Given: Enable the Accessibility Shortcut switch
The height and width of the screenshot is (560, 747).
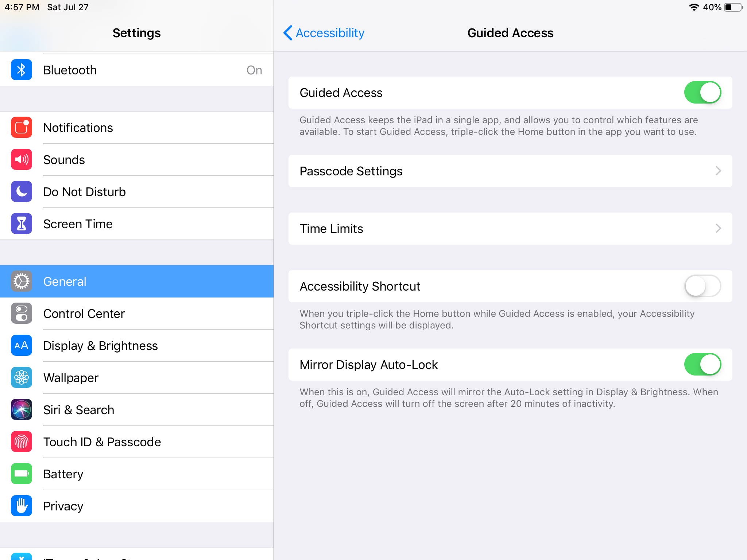Looking at the screenshot, I should (x=702, y=286).
